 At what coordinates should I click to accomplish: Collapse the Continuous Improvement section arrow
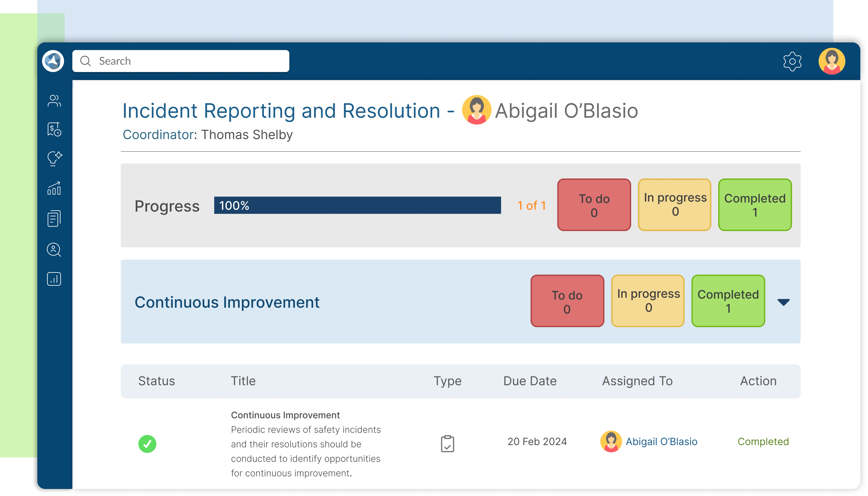pos(783,302)
